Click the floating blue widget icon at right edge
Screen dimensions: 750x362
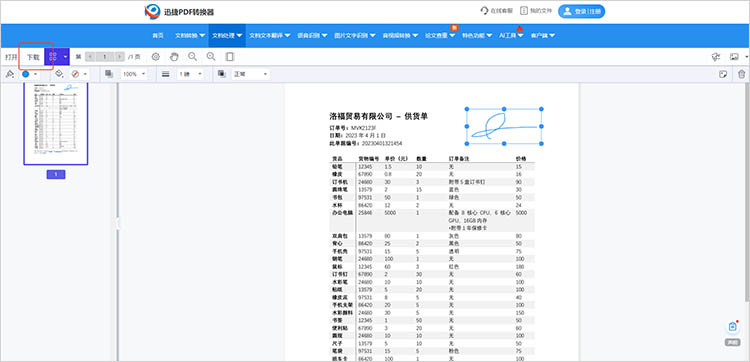[x=732, y=327]
